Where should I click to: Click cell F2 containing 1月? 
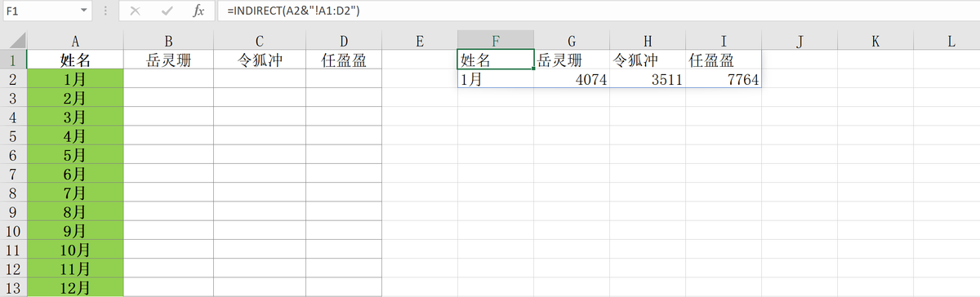pos(496,79)
